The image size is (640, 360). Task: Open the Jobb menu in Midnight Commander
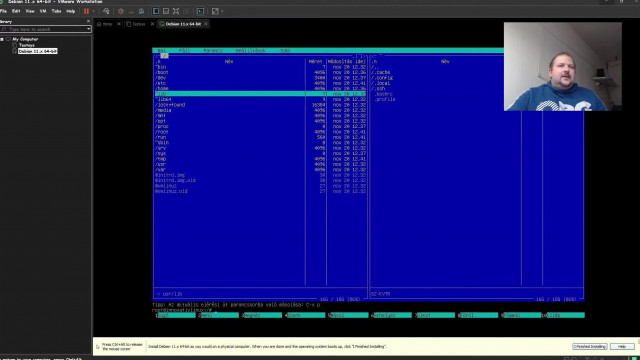pos(285,51)
